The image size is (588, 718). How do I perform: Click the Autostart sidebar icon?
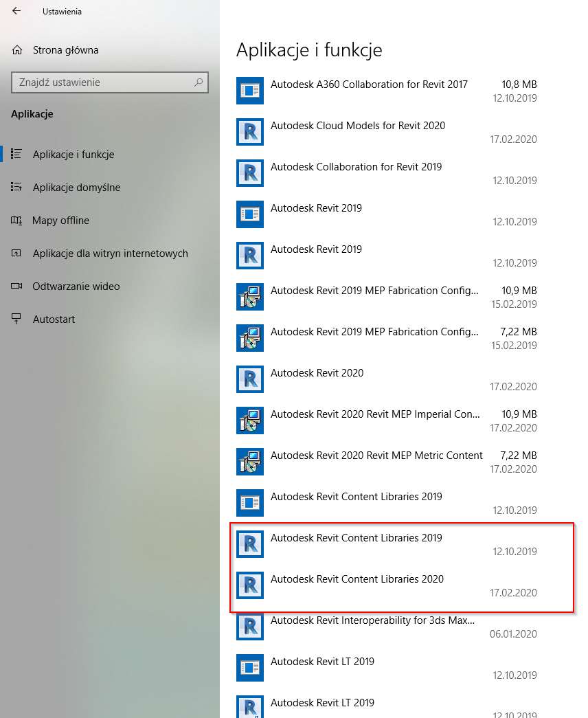15,319
